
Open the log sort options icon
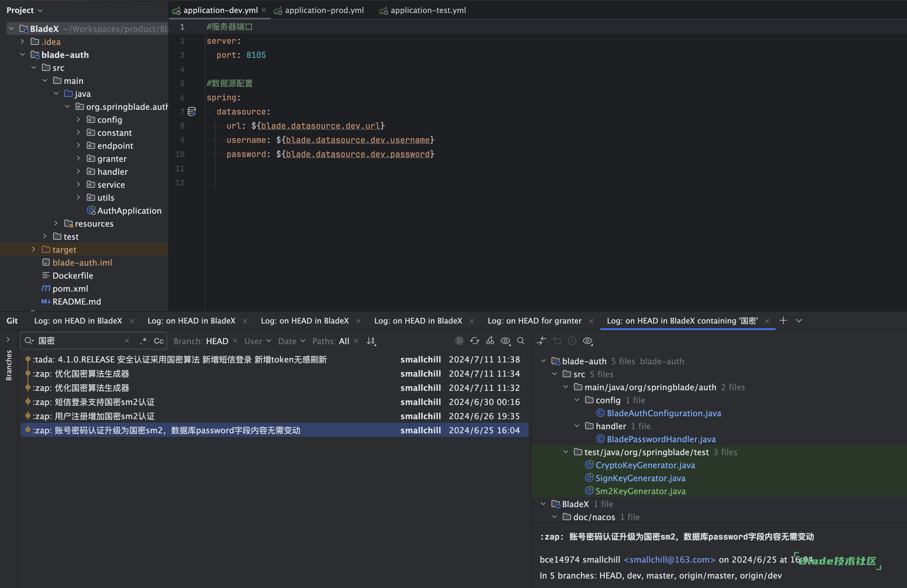click(371, 341)
